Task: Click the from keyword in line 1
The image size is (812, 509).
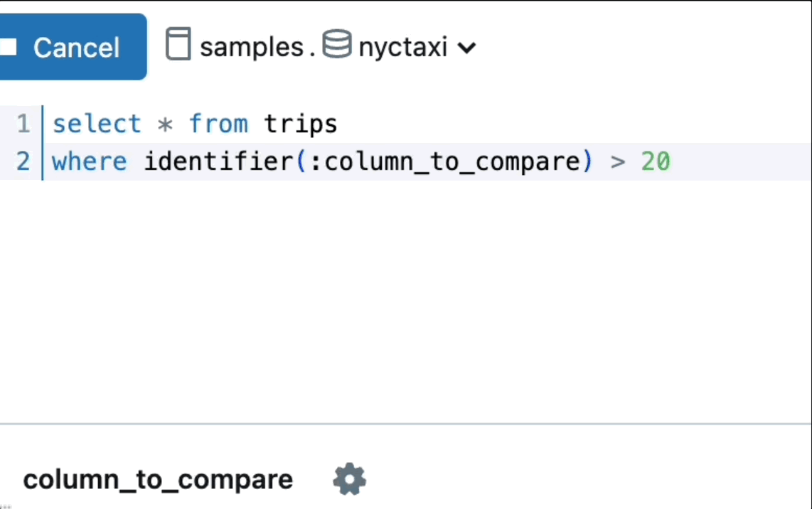Action: coord(218,124)
